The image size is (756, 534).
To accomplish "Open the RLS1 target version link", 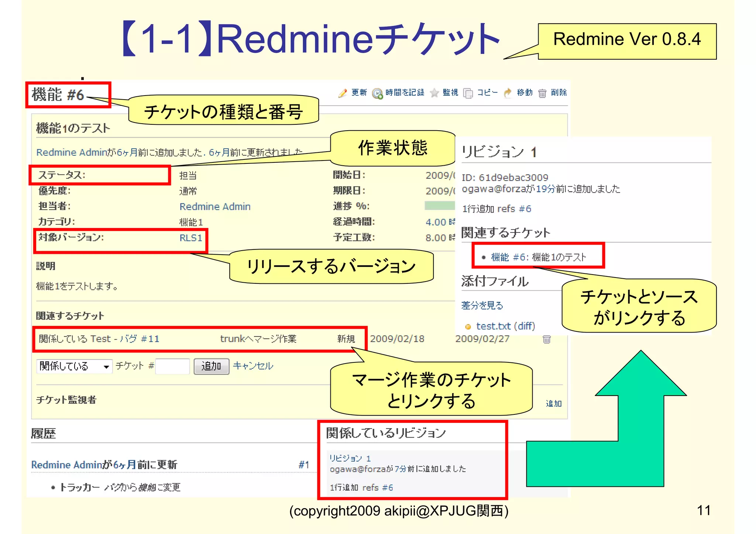I will [x=191, y=238].
